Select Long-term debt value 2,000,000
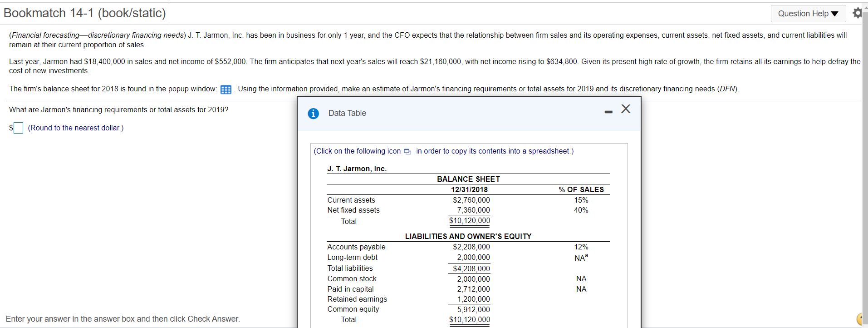 pos(473,257)
